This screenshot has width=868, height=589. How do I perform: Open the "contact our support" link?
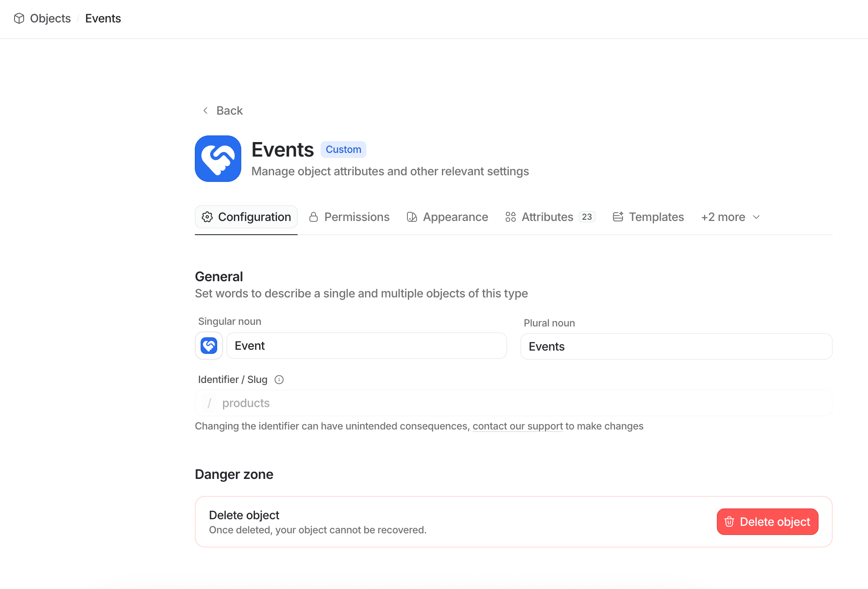[x=517, y=426]
